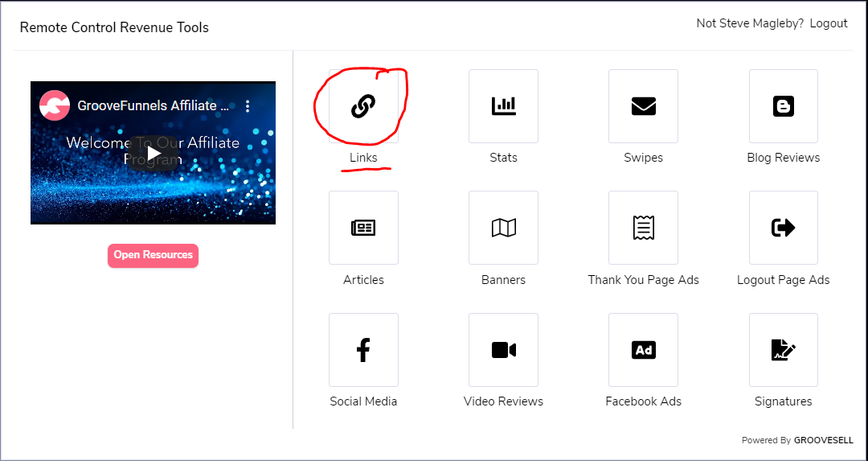Viewport: 868px width, 461px height.
Task: Click the Blog Reviews label
Action: pyautogui.click(x=784, y=158)
